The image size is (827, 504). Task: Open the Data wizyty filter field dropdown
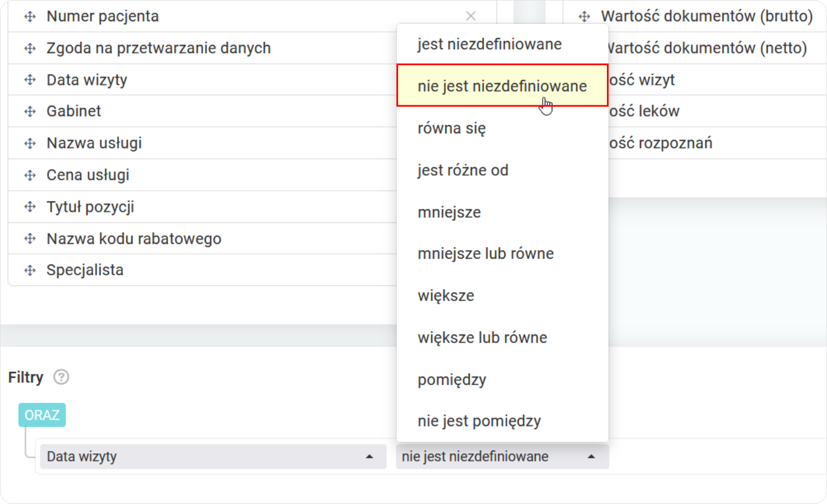coord(213,456)
